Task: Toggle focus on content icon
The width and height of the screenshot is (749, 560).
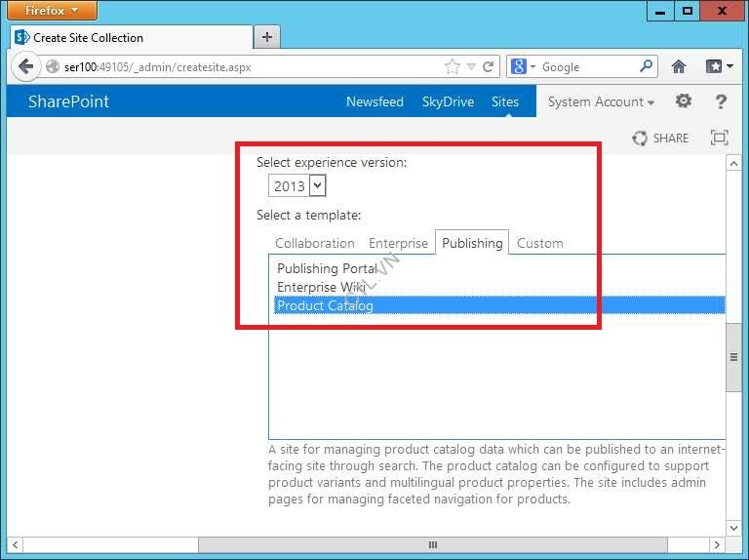Action: [719, 138]
